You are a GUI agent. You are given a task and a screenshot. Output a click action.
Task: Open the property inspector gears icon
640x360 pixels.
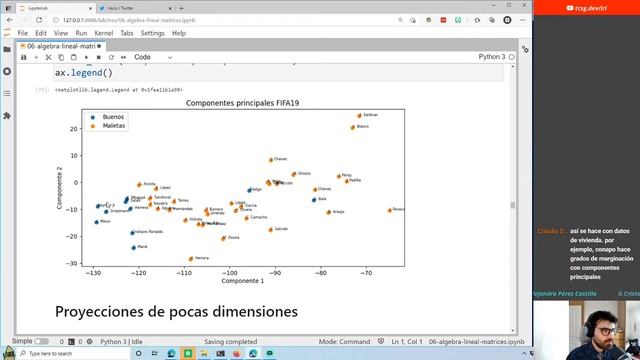[x=525, y=49]
